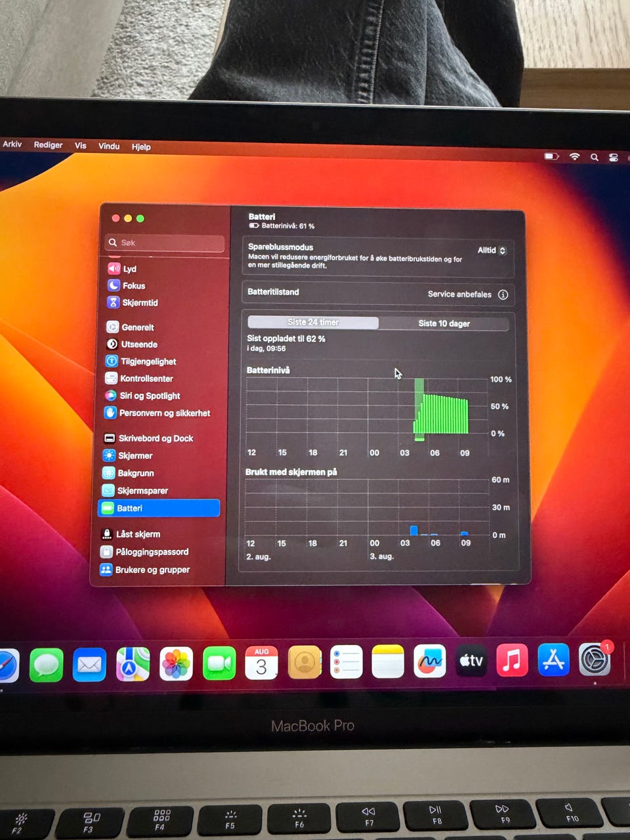The height and width of the screenshot is (840, 630).
Task: Open Freeform from the Dock
Action: click(x=430, y=661)
